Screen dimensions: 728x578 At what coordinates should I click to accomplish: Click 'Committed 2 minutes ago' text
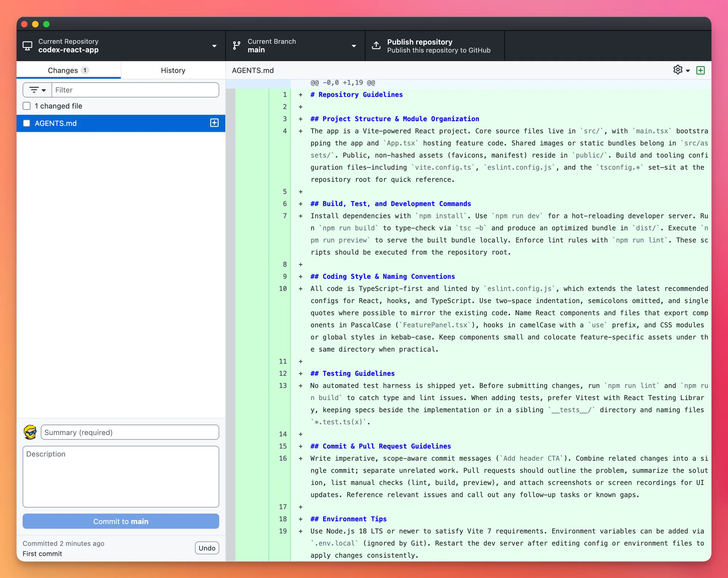(63, 543)
